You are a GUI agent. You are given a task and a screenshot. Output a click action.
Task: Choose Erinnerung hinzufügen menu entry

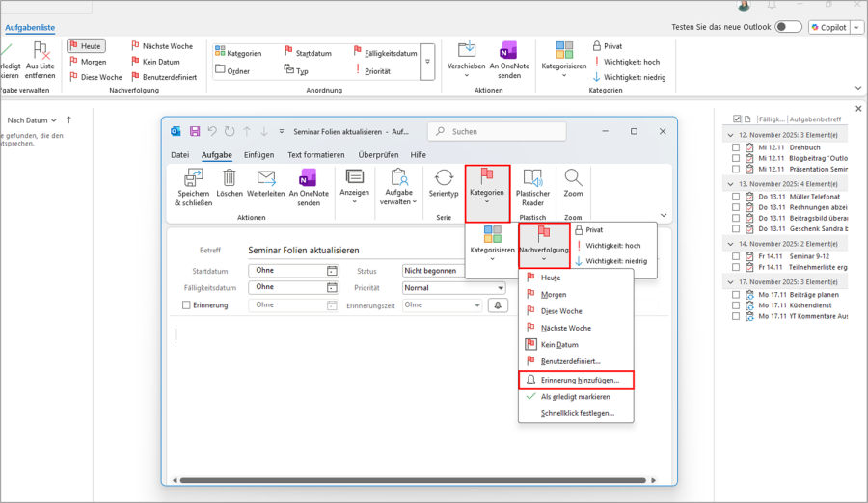pos(576,381)
